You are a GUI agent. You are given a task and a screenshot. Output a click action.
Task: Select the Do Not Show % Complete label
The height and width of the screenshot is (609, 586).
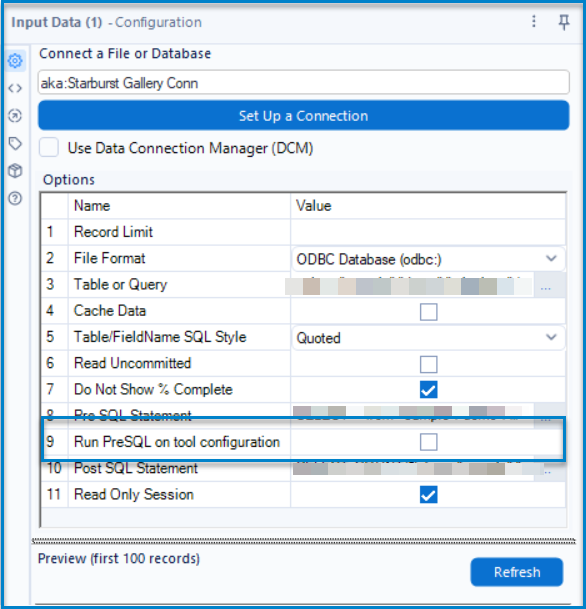click(153, 390)
